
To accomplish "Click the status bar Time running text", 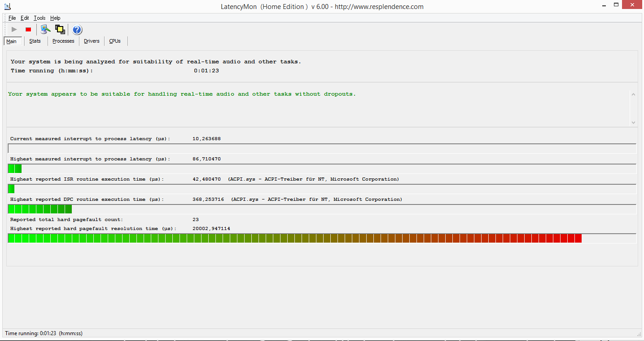I will tap(44, 333).
